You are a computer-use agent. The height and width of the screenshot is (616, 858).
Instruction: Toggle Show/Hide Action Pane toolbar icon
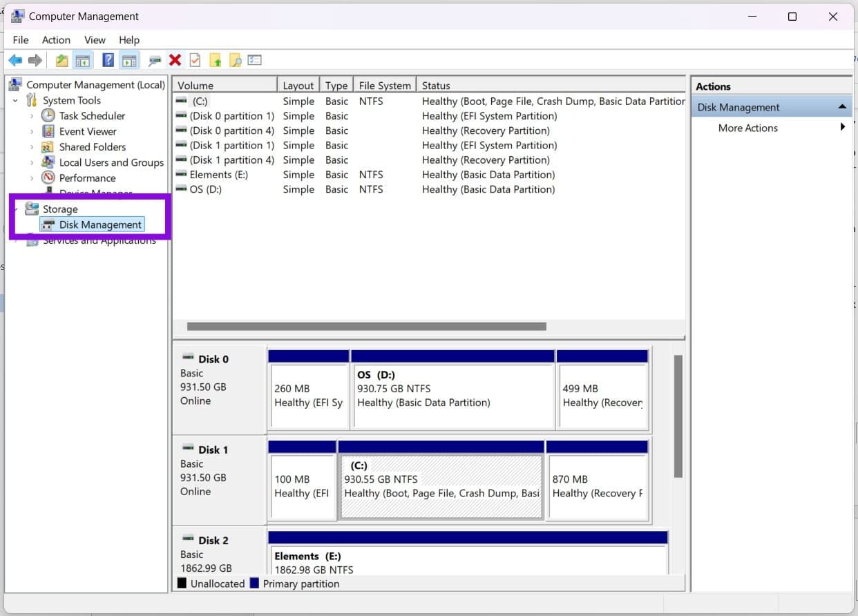(x=129, y=60)
